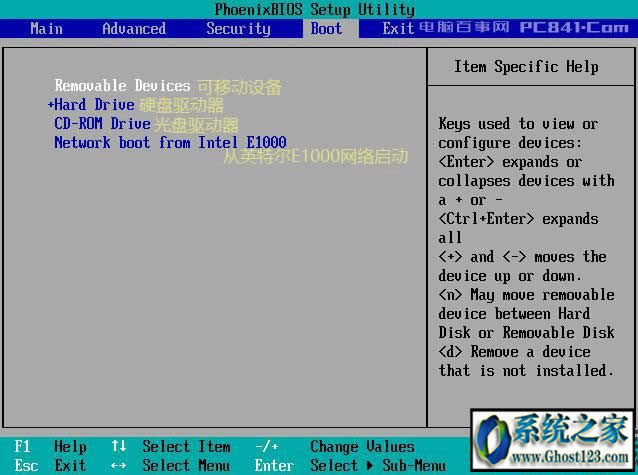Choose Network boot from Intel E1000
Screen dimensions: 638x475
coord(170,143)
